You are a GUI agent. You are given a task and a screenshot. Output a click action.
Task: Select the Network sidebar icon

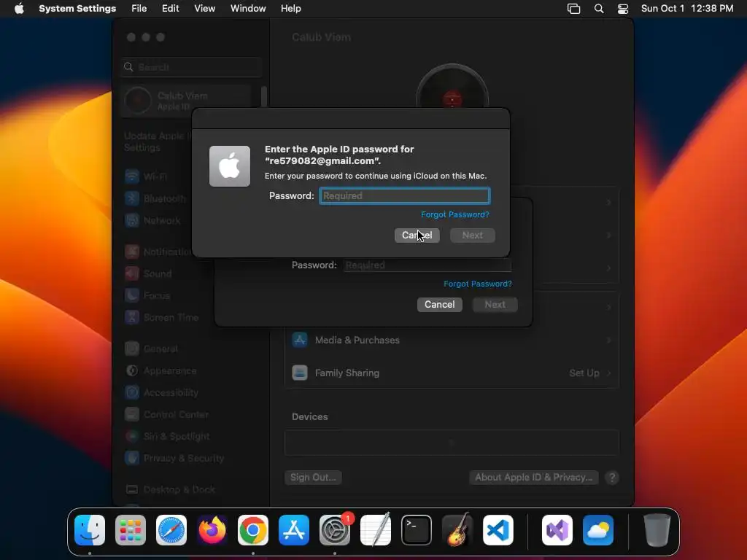(132, 220)
